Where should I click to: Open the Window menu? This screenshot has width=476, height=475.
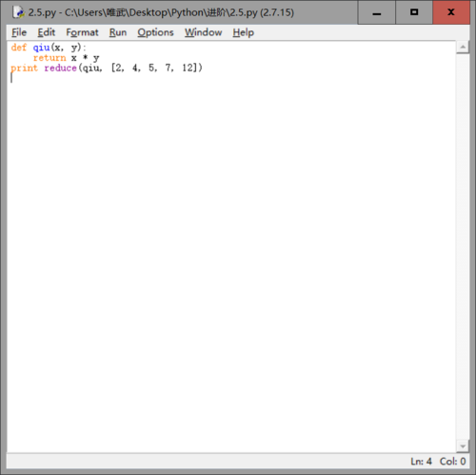(203, 32)
